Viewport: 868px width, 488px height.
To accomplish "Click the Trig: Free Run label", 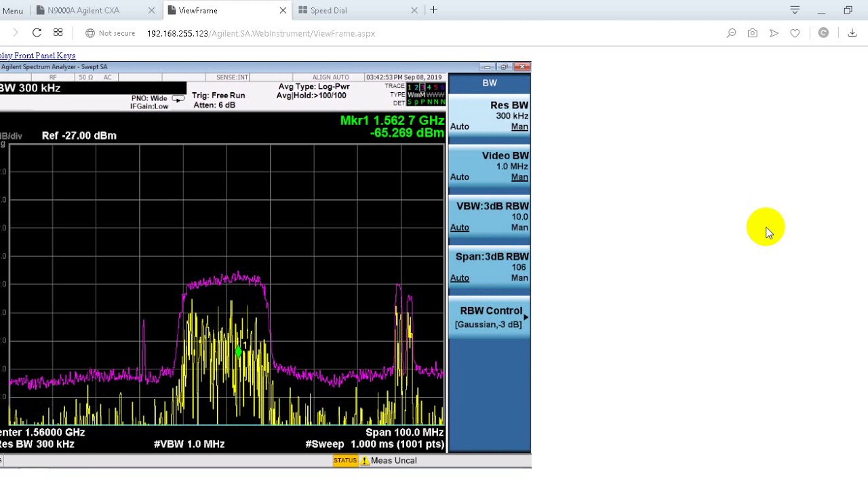I will point(218,96).
